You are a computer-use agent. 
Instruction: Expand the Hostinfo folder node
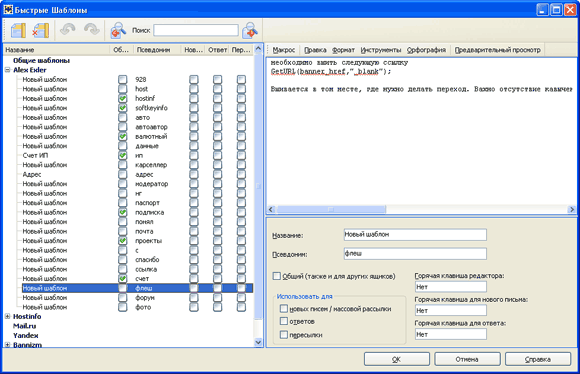[x=7, y=316]
